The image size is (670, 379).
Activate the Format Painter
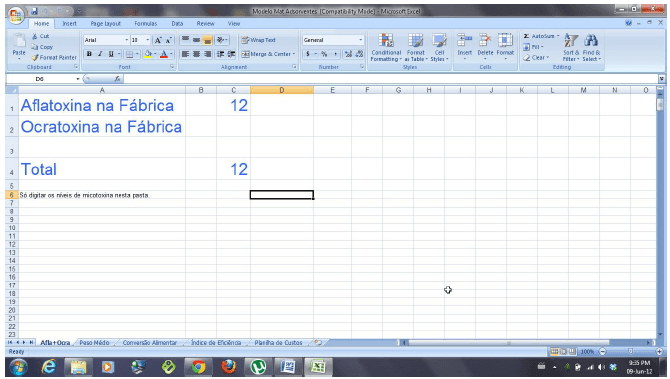pos(54,57)
